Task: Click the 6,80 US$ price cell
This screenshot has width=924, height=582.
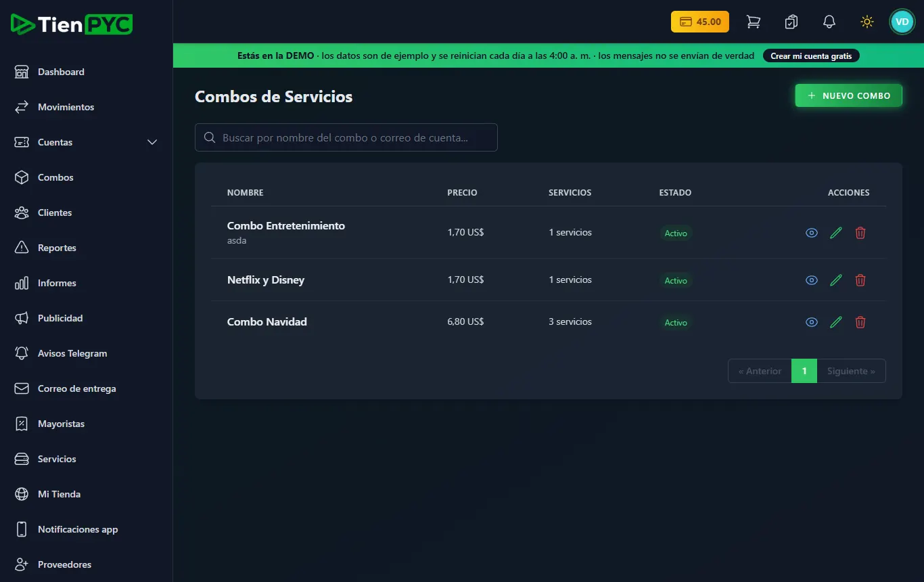Action: pos(465,322)
